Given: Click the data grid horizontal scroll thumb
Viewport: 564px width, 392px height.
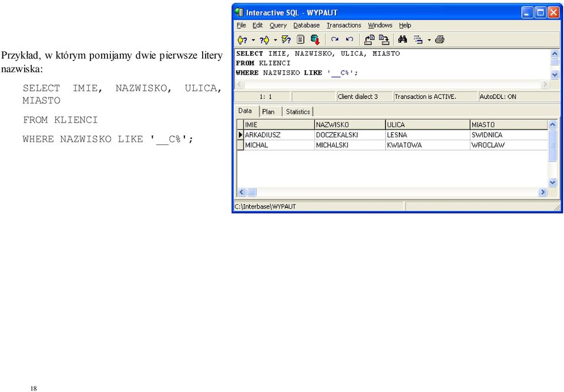Looking at the screenshot, I should pos(252,192).
